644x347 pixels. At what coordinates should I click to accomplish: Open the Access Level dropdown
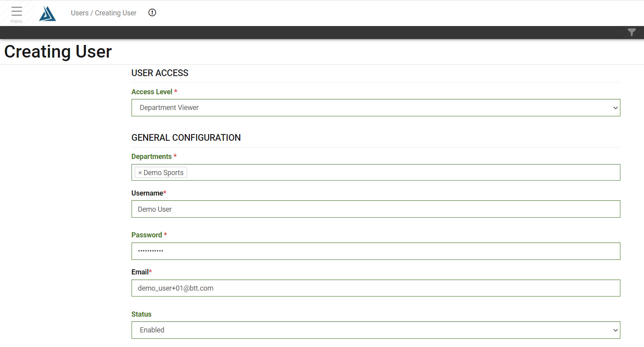tap(376, 108)
